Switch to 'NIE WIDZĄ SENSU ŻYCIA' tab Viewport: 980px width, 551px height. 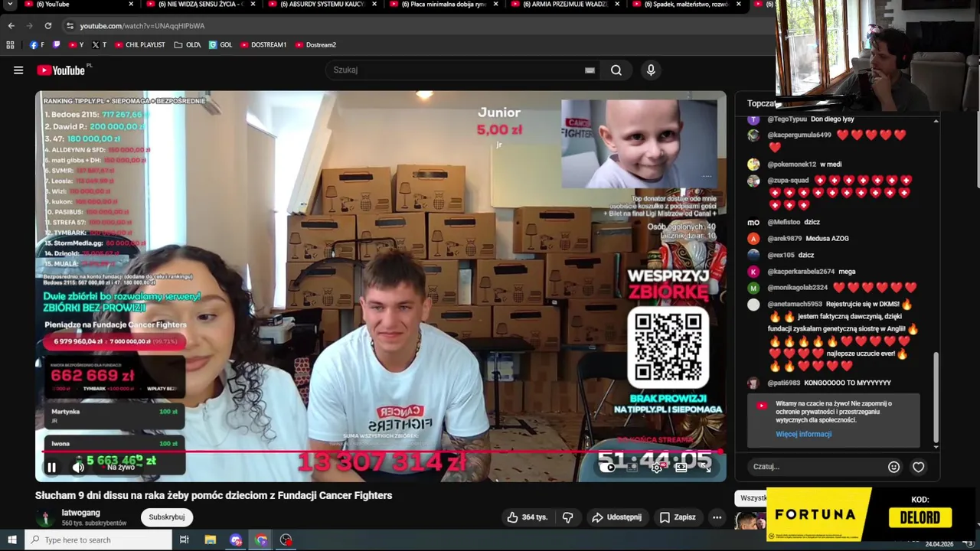point(201,5)
